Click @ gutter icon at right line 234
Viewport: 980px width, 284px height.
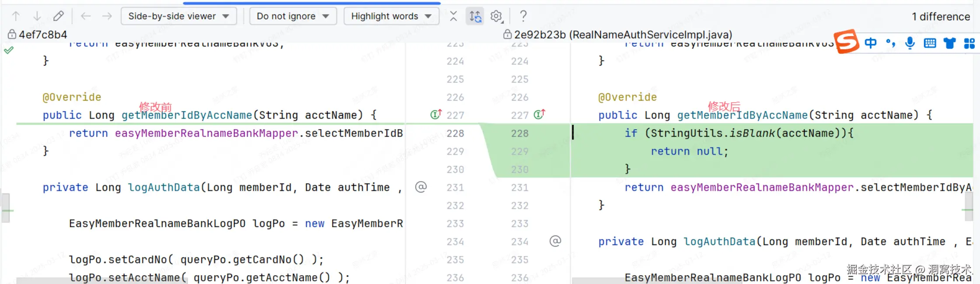[x=555, y=241]
